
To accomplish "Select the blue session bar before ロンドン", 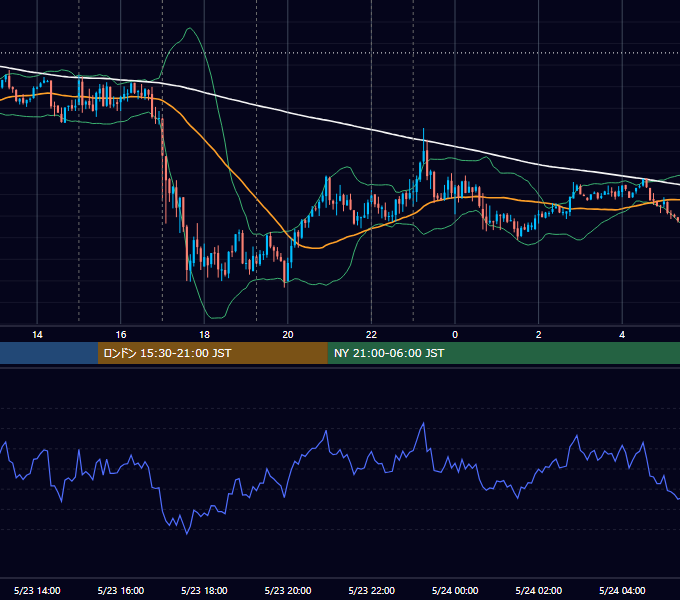I will pos(49,353).
